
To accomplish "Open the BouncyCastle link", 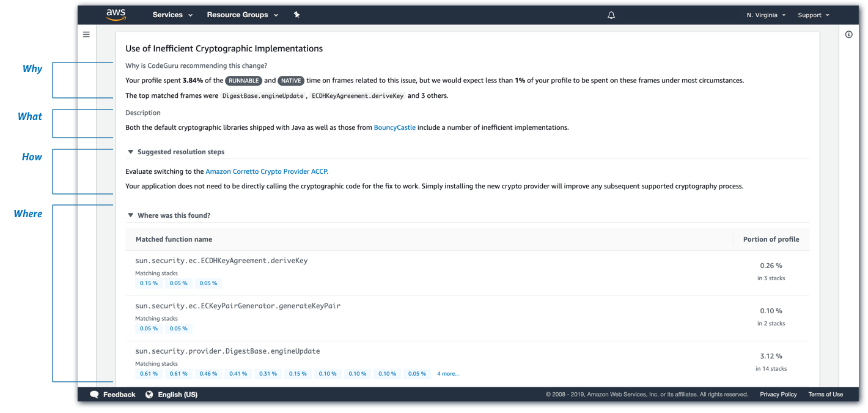I will click(x=395, y=127).
